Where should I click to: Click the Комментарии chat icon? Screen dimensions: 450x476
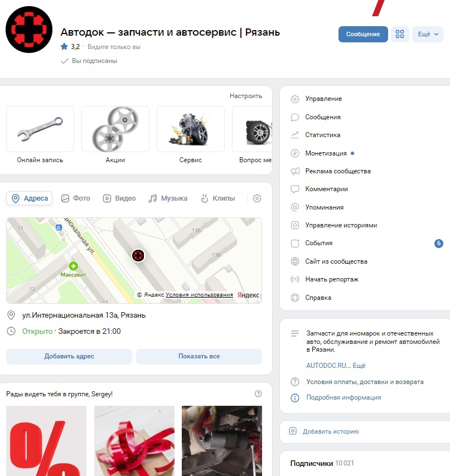pos(295,189)
